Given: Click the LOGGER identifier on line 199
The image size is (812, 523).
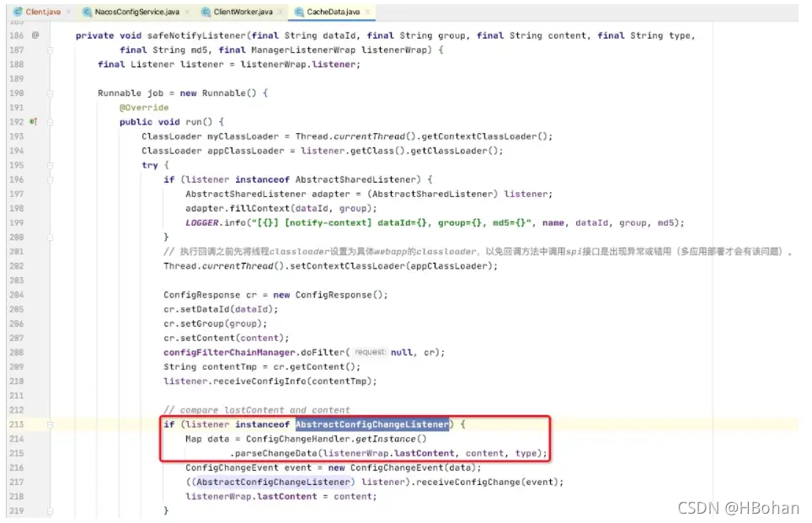Looking at the screenshot, I should click(x=202, y=222).
